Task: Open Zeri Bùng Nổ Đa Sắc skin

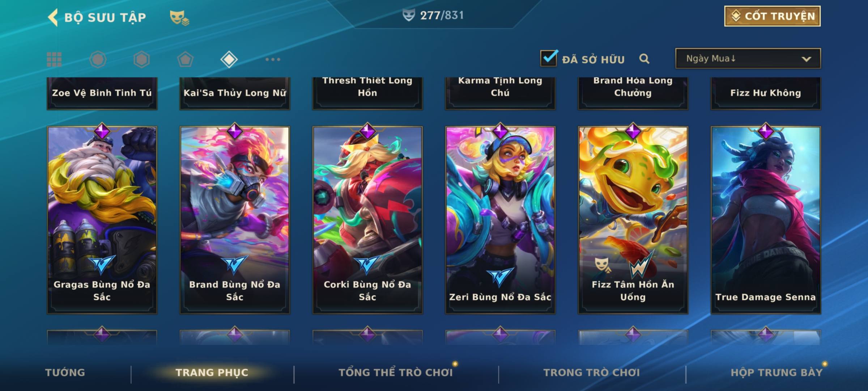Action: click(500, 220)
